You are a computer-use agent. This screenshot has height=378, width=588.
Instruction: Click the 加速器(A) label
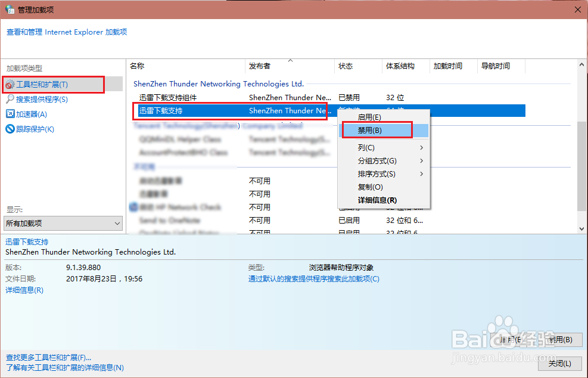coord(32,114)
